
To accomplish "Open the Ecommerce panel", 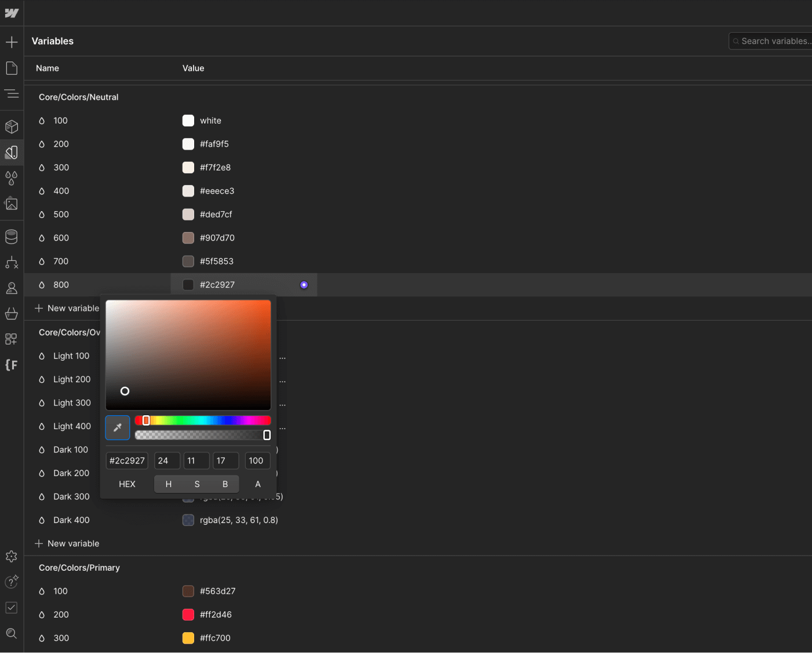I will [x=12, y=314].
